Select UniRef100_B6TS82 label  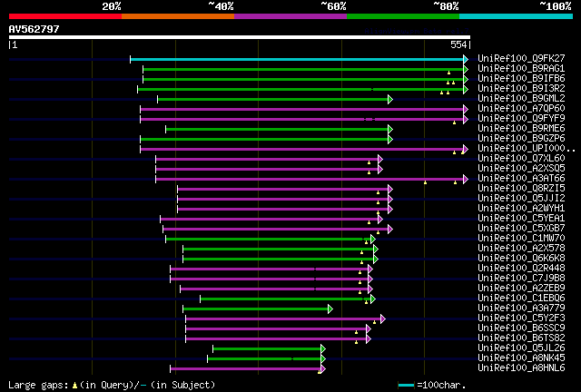coord(521,338)
